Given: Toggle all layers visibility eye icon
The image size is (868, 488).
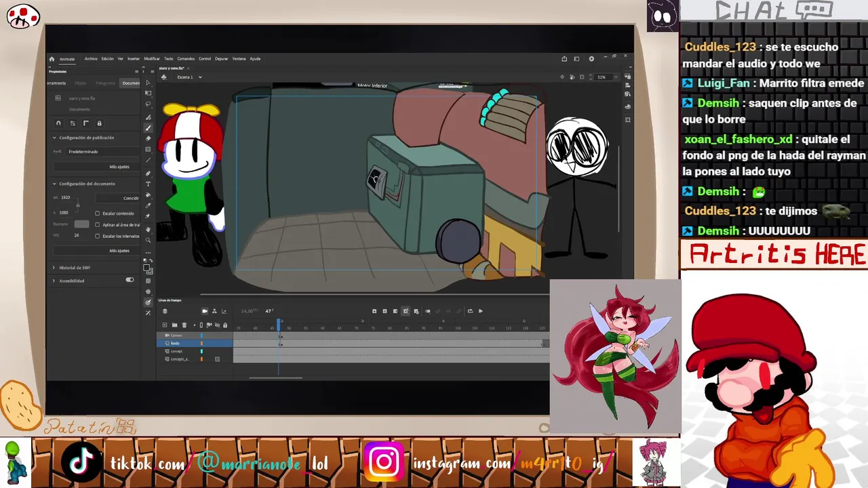Looking at the screenshot, I should click(x=217, y=325).
